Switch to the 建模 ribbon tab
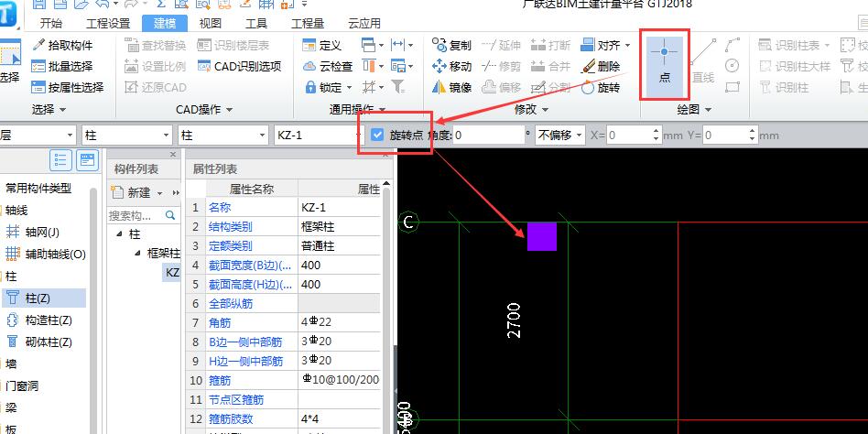This screenshot has width=868, height=434. pos(165,23)
